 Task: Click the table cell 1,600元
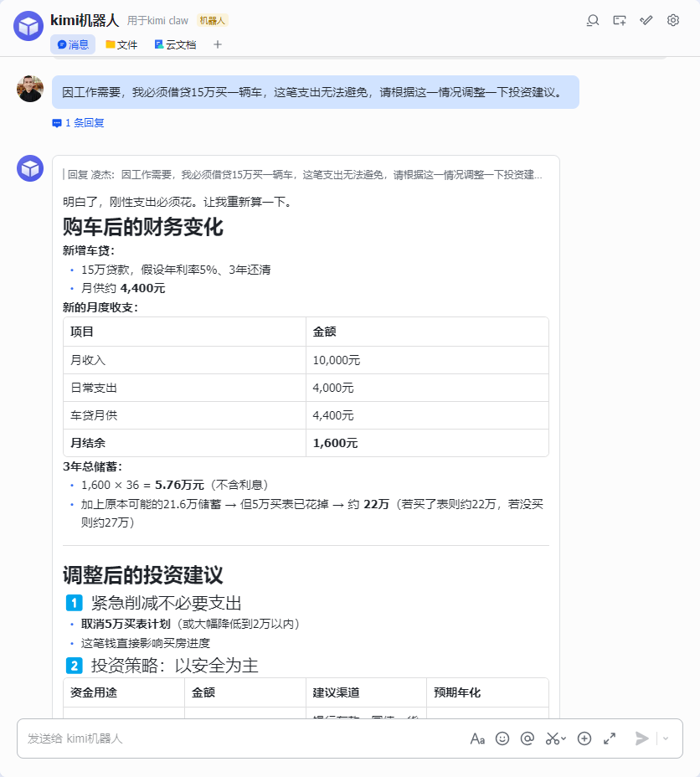coord(427,443)
